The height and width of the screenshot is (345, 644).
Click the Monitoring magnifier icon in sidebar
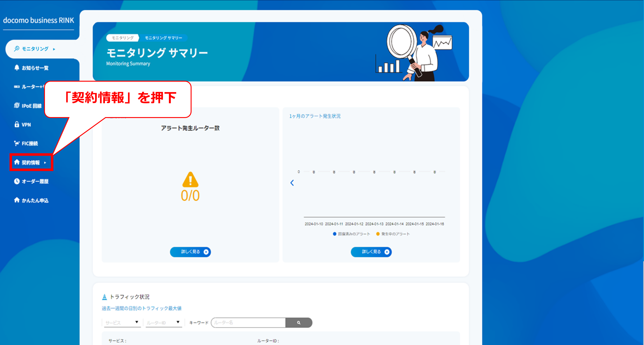17,49
